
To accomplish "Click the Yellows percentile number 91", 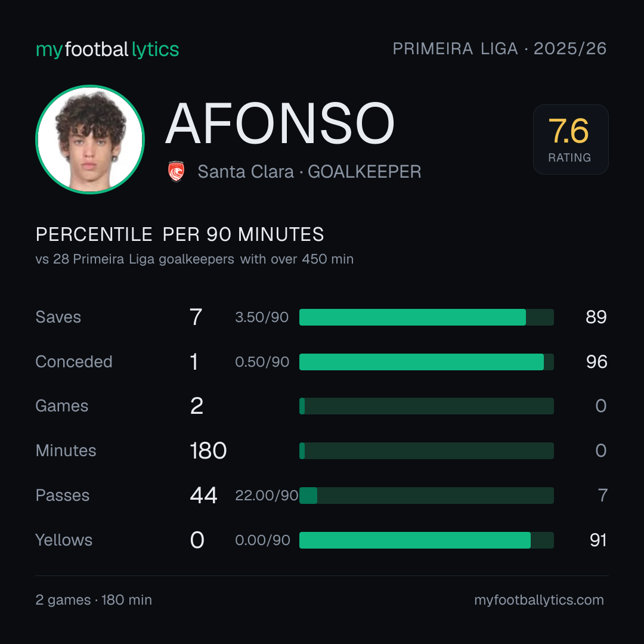I will (x=598, y=540).
